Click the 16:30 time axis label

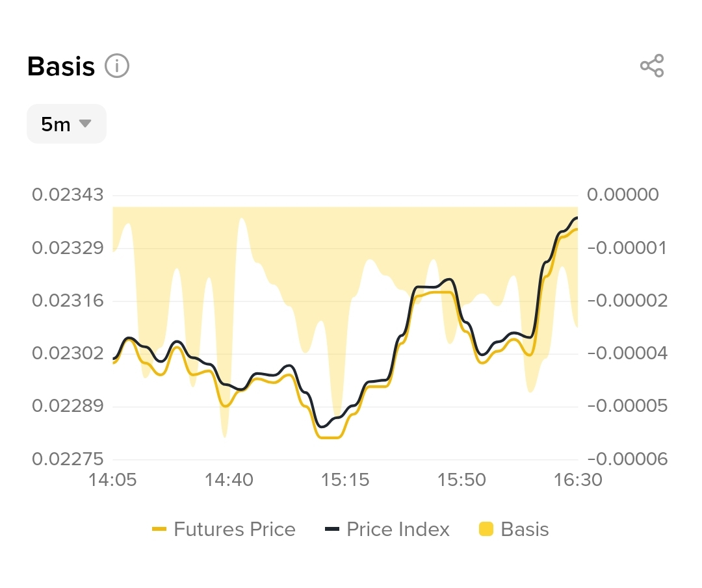577,480
